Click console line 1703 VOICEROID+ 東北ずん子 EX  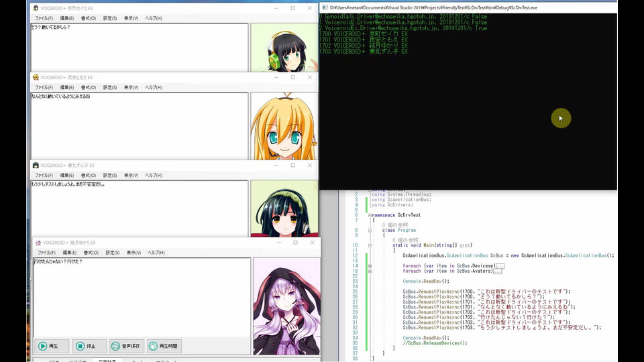point(363,52)
